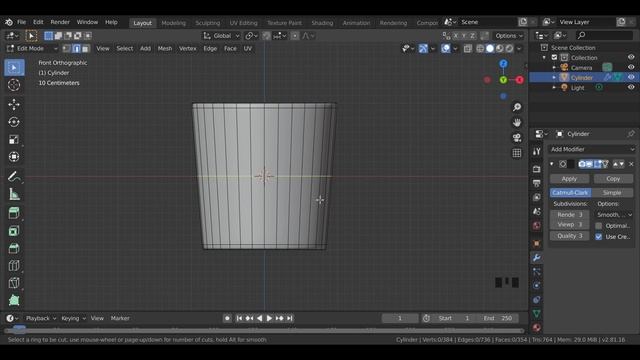
Task: Collapse the Subdivision modifier panel
Action: (x=552, y=164)
